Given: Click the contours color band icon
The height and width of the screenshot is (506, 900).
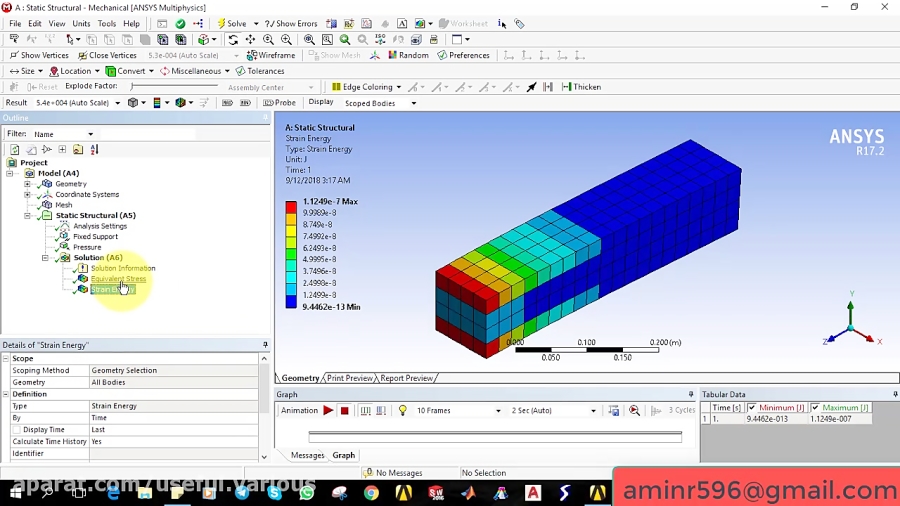Looking at the screenshot, I should pyautogui.click(x=157, y=103).
